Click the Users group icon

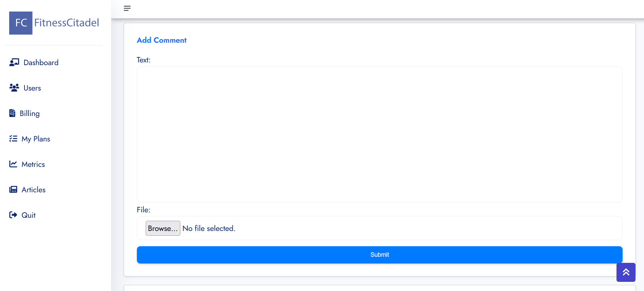pos(14,88)
